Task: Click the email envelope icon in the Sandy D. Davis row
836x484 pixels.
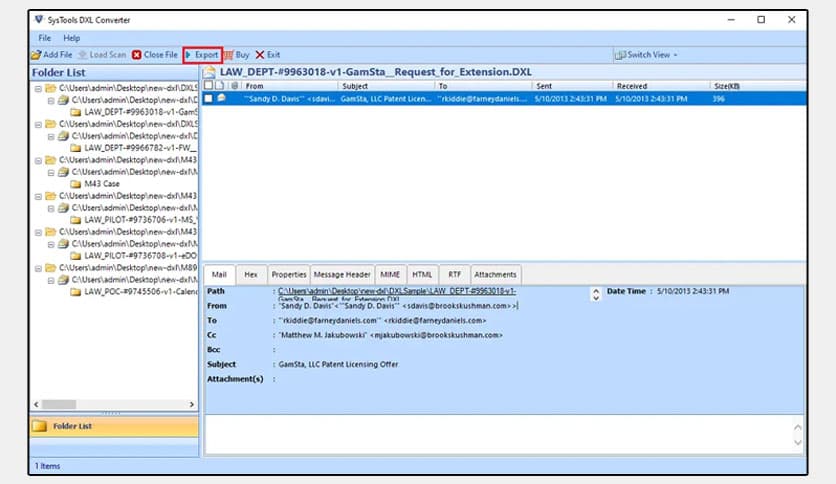Action: 221,98
